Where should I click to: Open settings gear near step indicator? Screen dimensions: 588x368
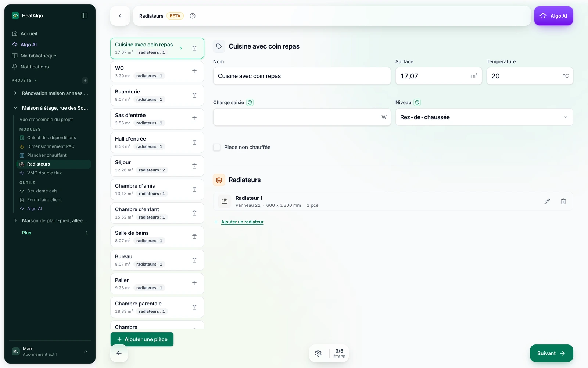318,353
